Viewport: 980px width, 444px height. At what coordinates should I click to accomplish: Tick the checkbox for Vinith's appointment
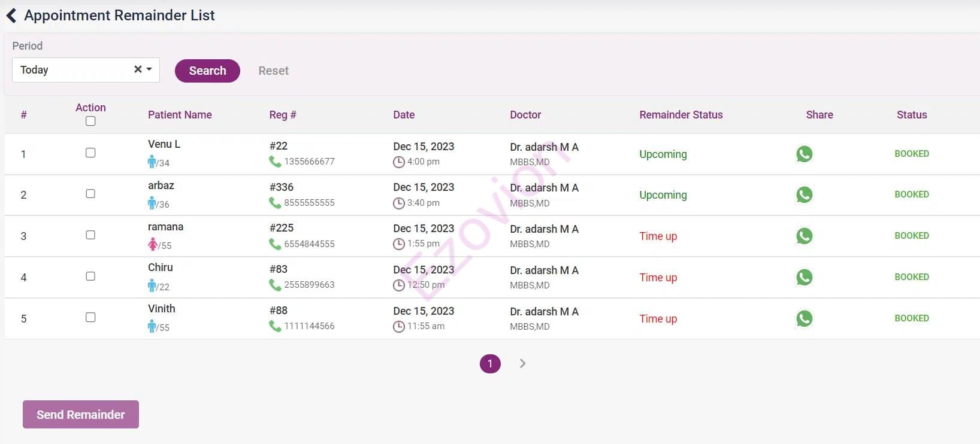[90, 317]
